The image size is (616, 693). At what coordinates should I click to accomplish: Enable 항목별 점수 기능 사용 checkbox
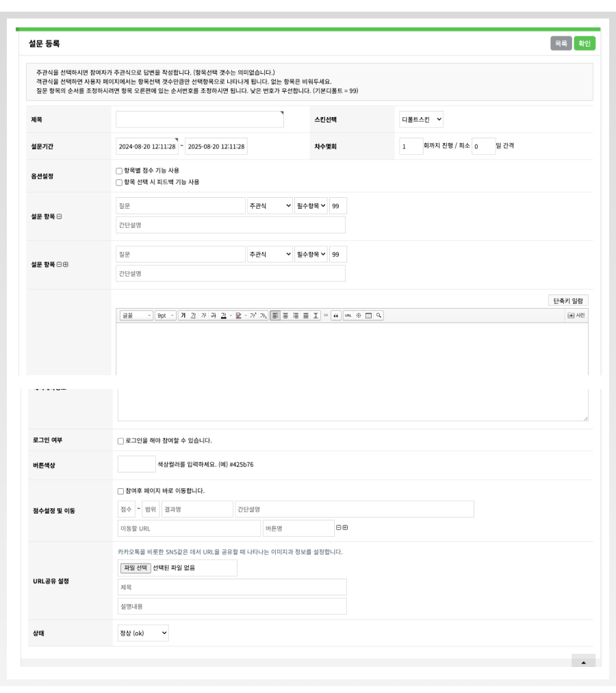(x=119, y=171)
